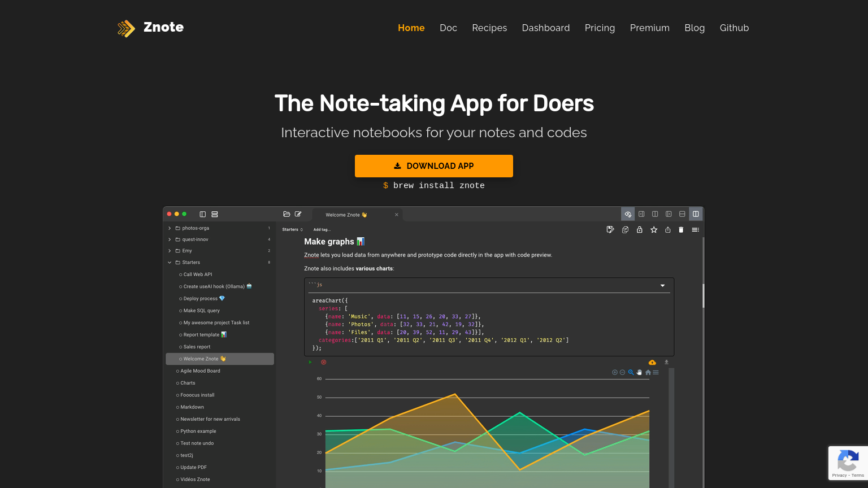Star the Welcome Znote note as favorite

654,229
